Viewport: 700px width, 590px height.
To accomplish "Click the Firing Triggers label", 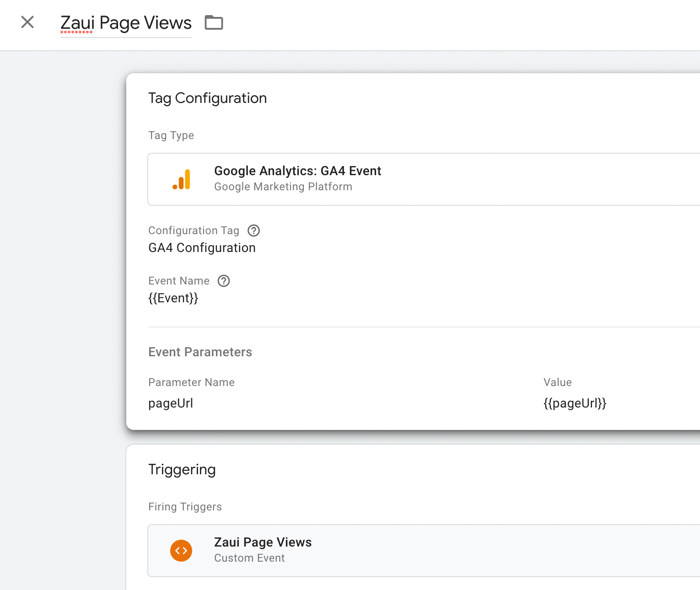I will pyautogui.click(x=185, y=506).
